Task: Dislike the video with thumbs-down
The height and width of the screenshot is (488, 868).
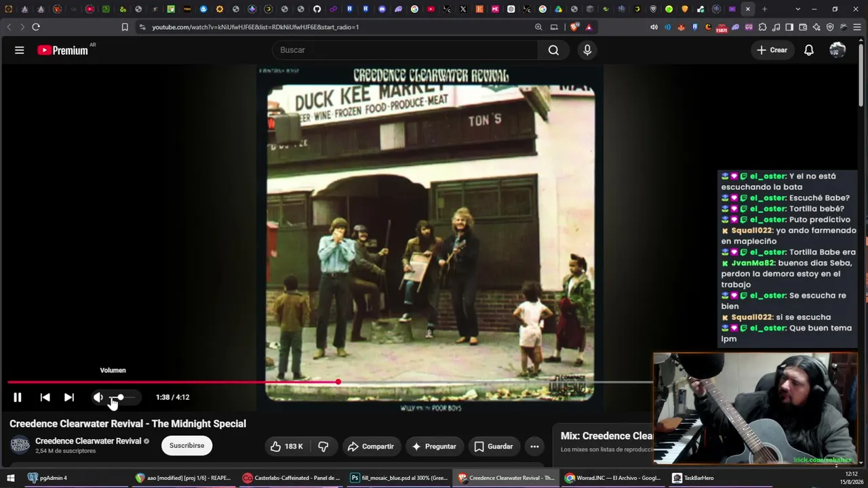Action: (x=323, y=446)
